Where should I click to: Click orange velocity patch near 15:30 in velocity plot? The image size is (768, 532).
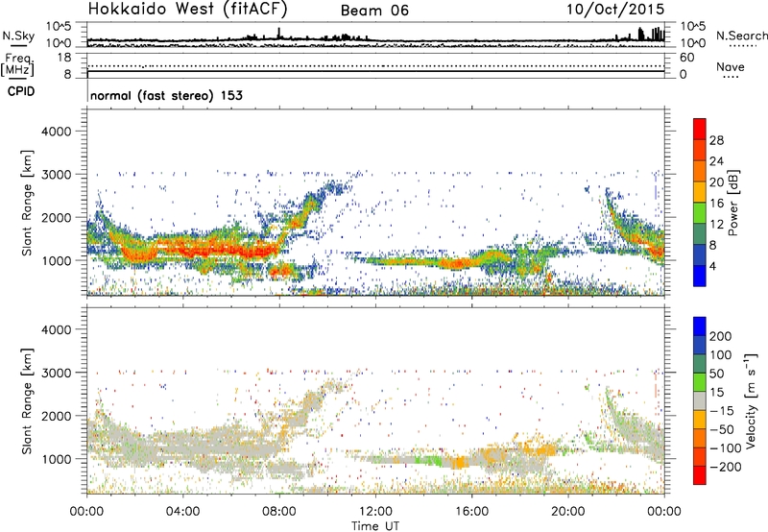click(x=460, y=463)
